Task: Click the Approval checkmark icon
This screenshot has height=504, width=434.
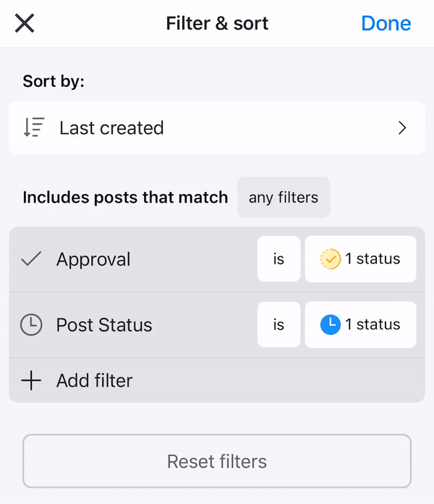Action: (x=31, y=259)
